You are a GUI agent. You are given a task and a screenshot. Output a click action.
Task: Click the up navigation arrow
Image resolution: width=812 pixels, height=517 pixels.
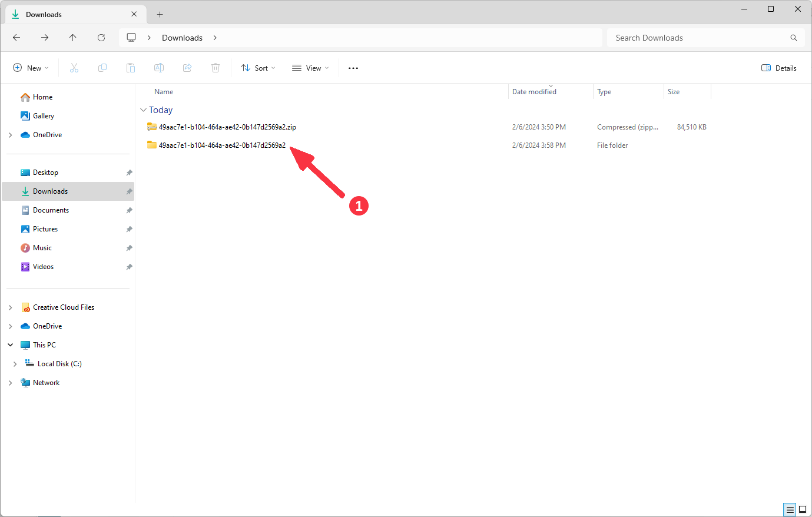pos(72,37)
